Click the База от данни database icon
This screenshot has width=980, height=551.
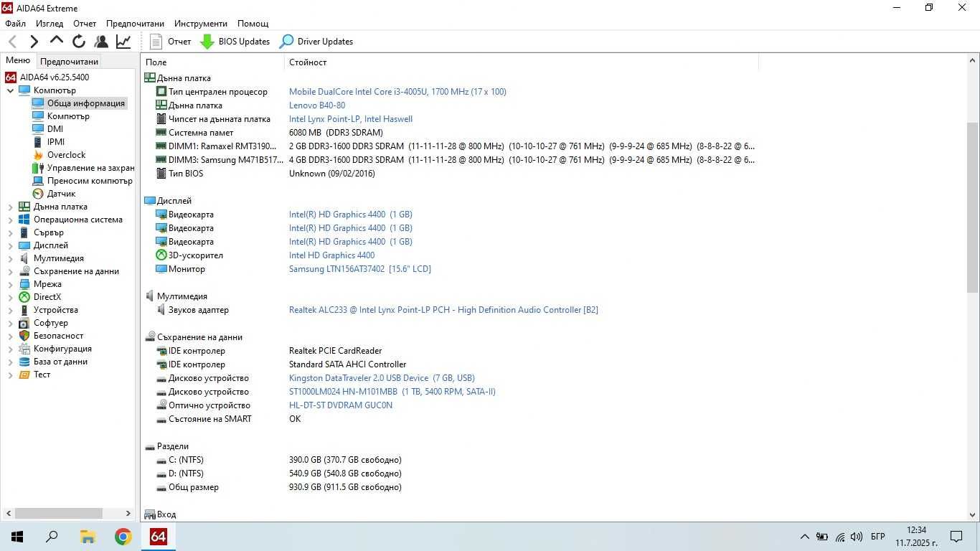click(x=24, y=362)
